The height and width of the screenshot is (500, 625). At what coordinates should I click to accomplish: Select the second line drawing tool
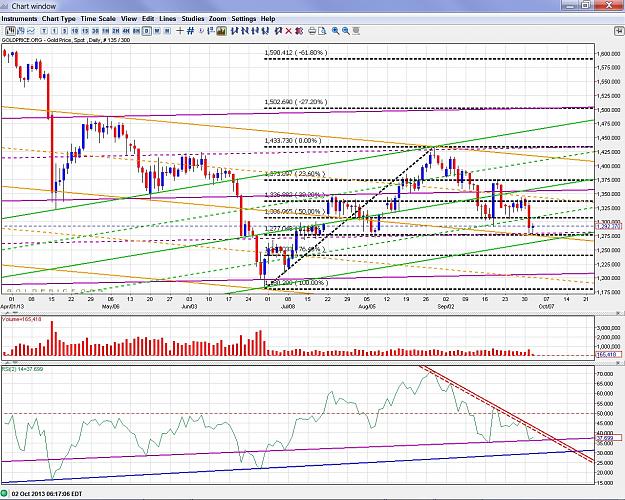(245, 31)
